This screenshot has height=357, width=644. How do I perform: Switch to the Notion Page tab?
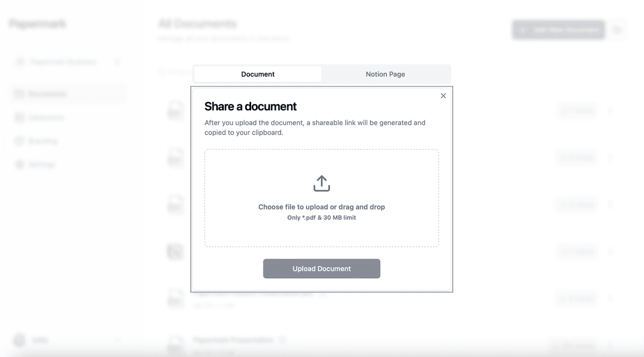pyautogui.click(x=385, y=74)
